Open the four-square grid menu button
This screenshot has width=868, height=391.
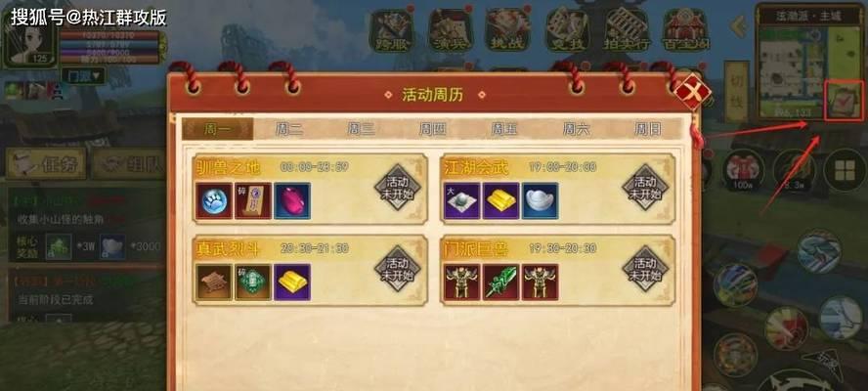845,170
